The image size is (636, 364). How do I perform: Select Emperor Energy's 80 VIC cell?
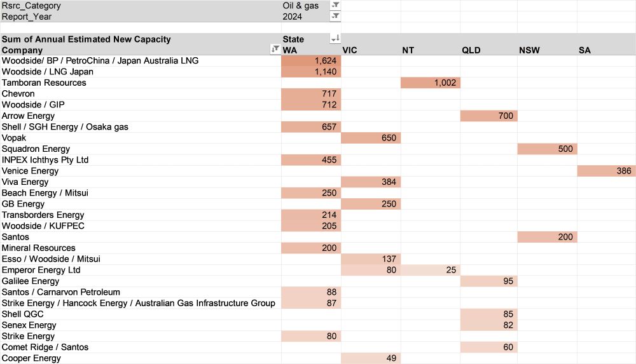coord(371,270)
